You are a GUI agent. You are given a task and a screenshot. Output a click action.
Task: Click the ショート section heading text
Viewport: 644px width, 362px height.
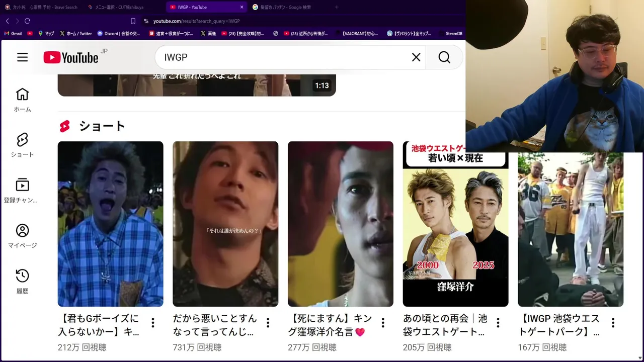point(102,126)
